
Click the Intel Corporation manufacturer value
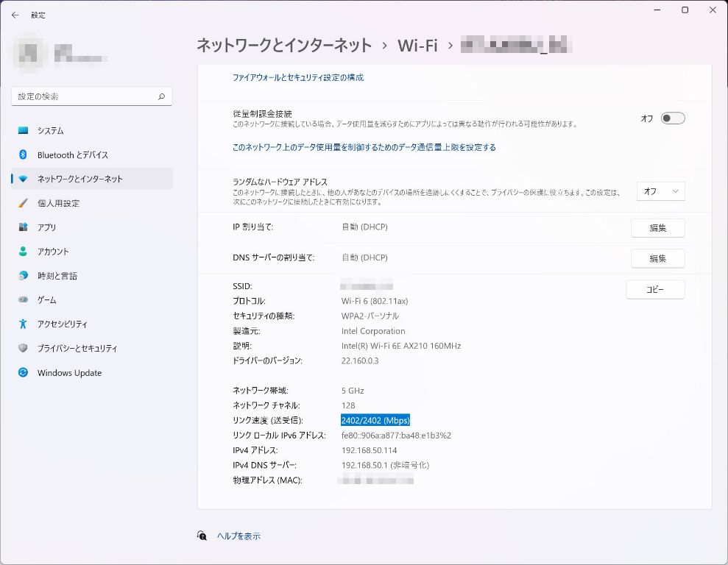click(x=373, y=331)
